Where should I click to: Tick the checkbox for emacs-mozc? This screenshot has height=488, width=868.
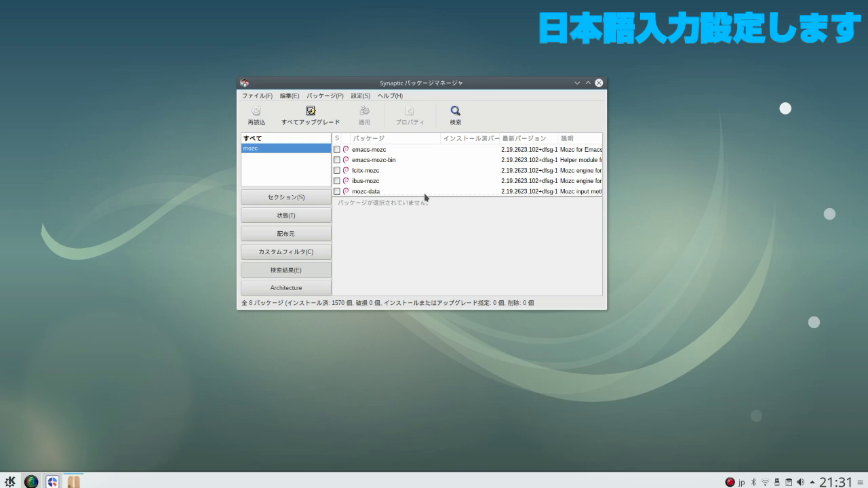336,149
